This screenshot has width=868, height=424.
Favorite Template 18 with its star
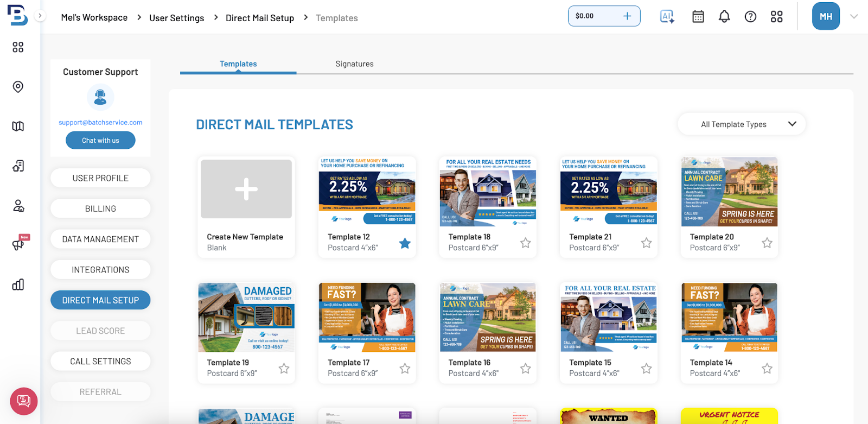pos(526,243)
